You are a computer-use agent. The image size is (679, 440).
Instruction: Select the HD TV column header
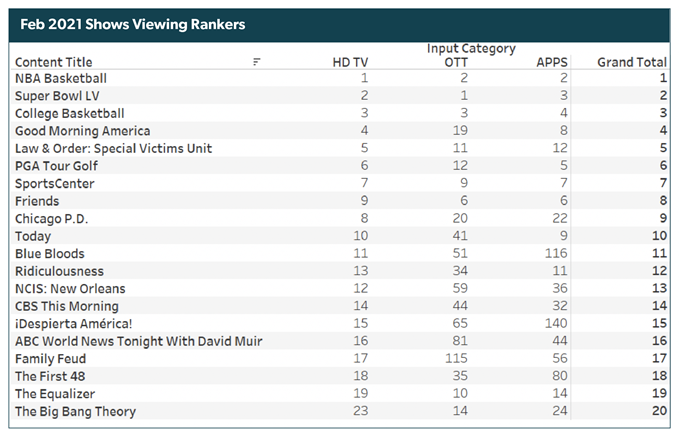351,62
